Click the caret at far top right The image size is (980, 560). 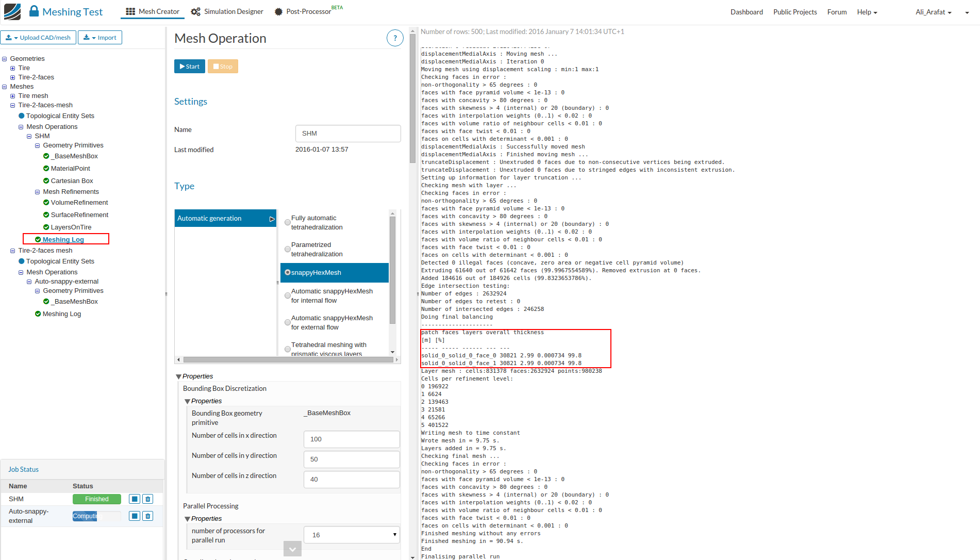[x=967, y=13]
